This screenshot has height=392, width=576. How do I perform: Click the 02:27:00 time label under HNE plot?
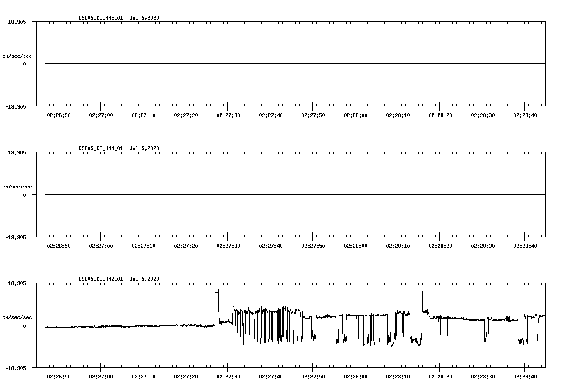[x=101, y=115]
